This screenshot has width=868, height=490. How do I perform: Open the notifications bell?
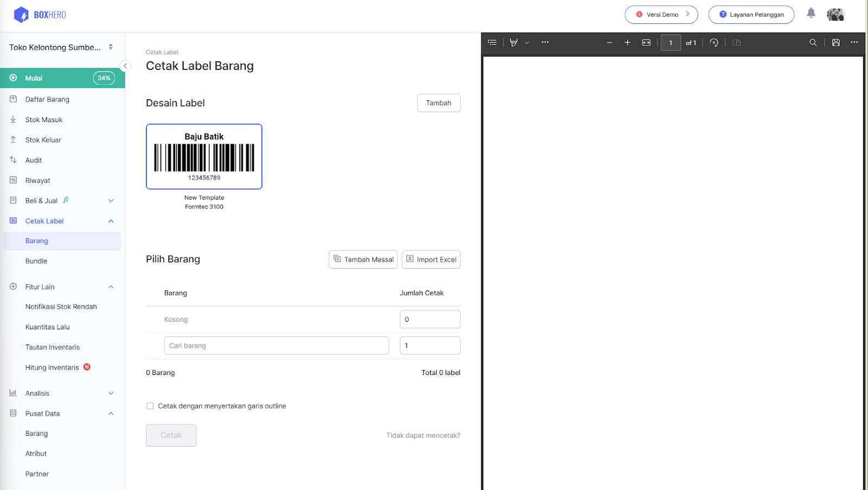pos(810,13)
